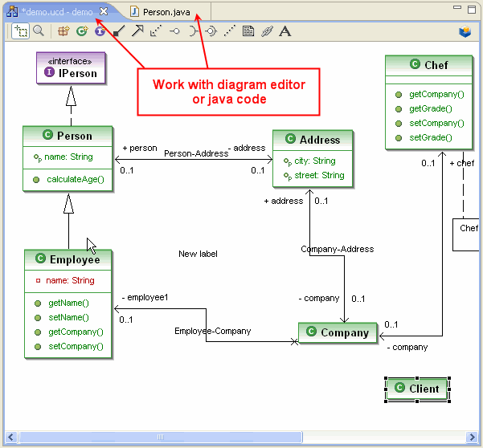
Task: Click the New label text
Action: coord(198,255)
